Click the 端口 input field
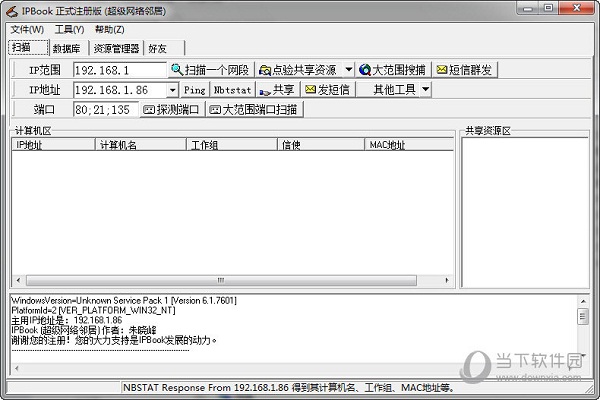Screen dimensions: 600x400 point(106,110)
